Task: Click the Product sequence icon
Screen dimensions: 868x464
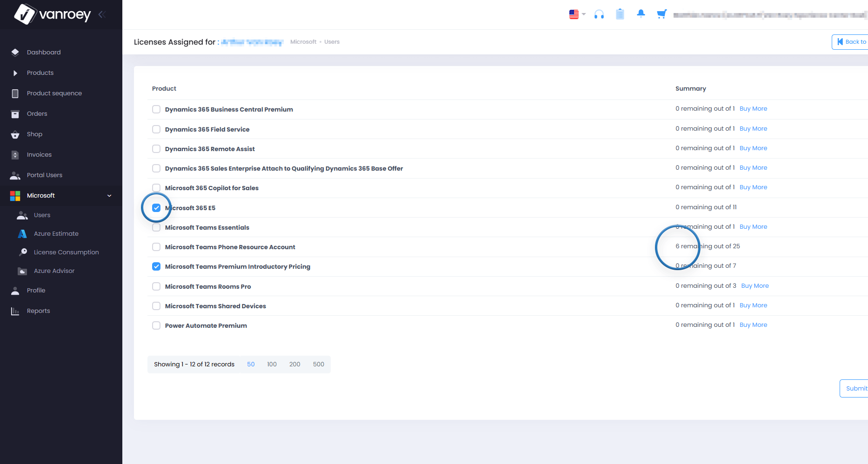Action: (15, 93)
